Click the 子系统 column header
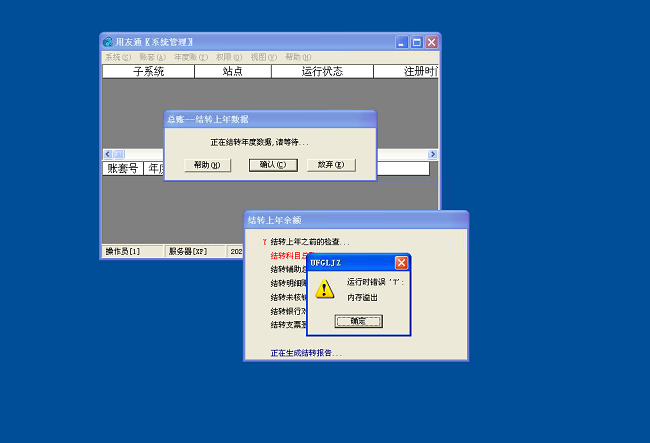 tap(148, 71)
